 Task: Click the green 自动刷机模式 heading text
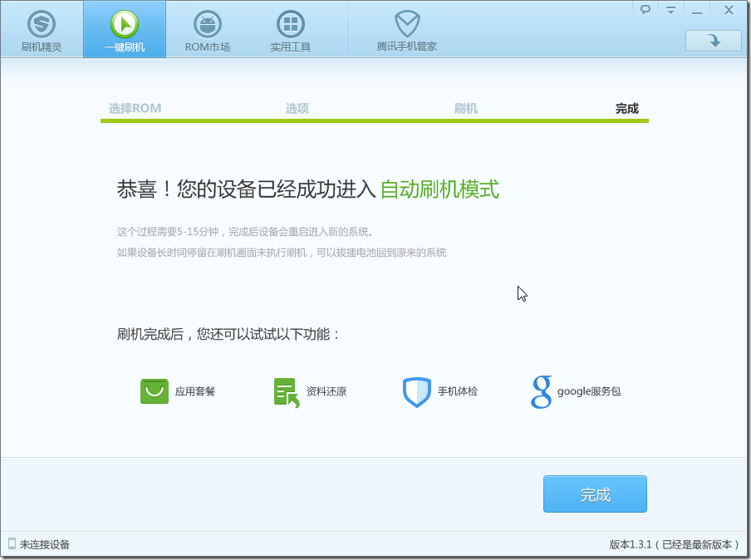439,189
